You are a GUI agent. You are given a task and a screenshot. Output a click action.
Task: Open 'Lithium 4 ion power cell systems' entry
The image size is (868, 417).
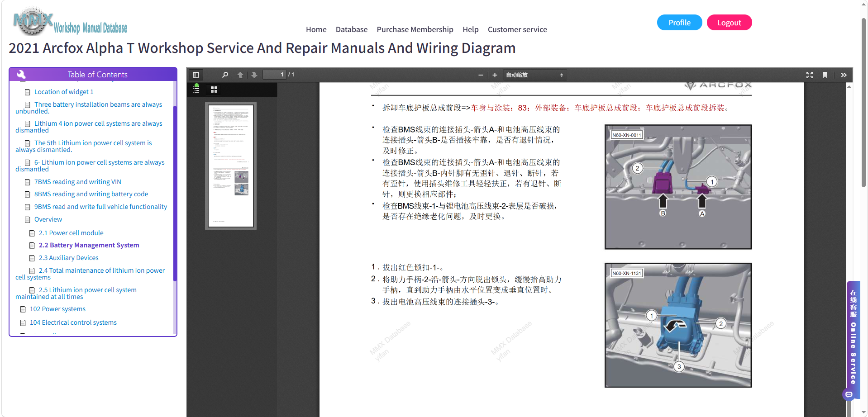89,127
